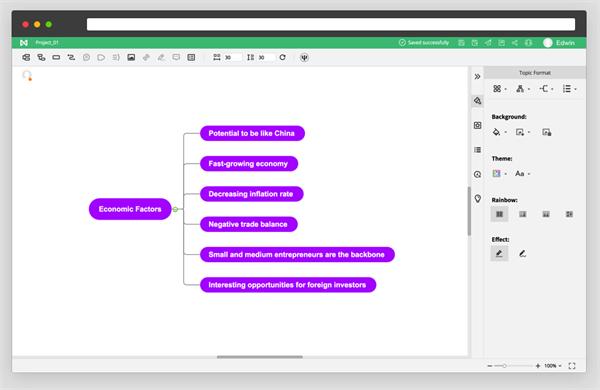Image resolution: width=600 pixels, height=390 pixels.
Task: Select the hyperlink toolbar icon
Action: coord(146,57)
